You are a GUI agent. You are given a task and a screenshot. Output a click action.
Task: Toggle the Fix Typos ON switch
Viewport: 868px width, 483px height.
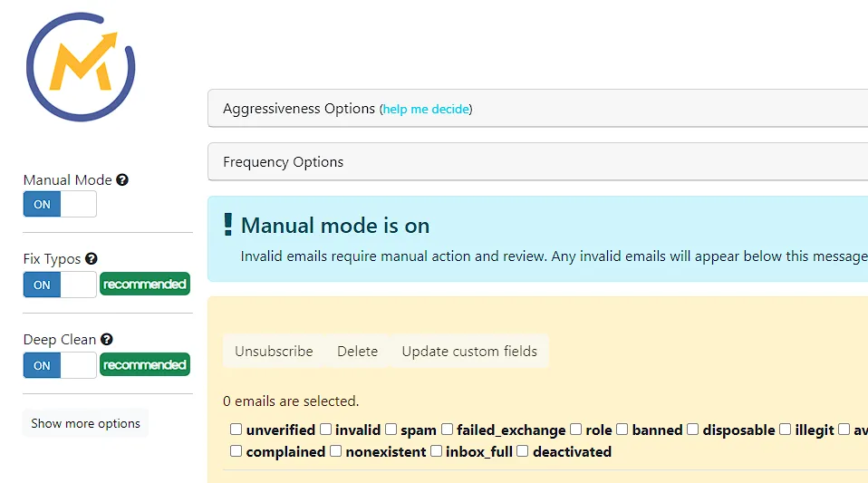60,285
